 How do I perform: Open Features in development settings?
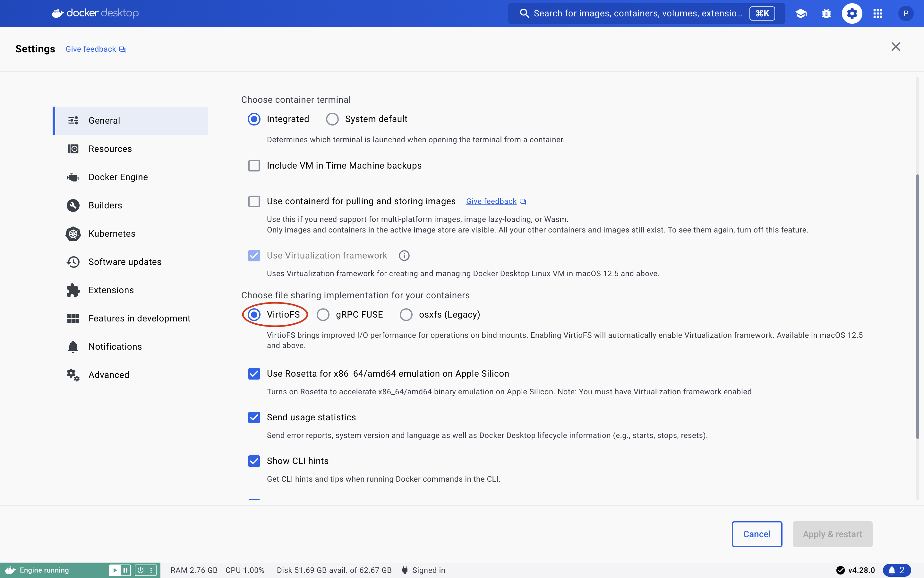pos(130,319)
